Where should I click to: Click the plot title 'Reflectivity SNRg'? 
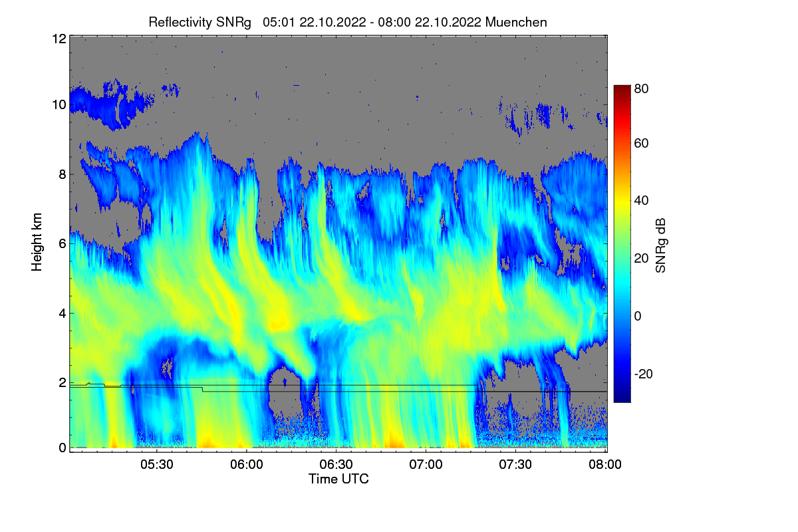(200, 22)
